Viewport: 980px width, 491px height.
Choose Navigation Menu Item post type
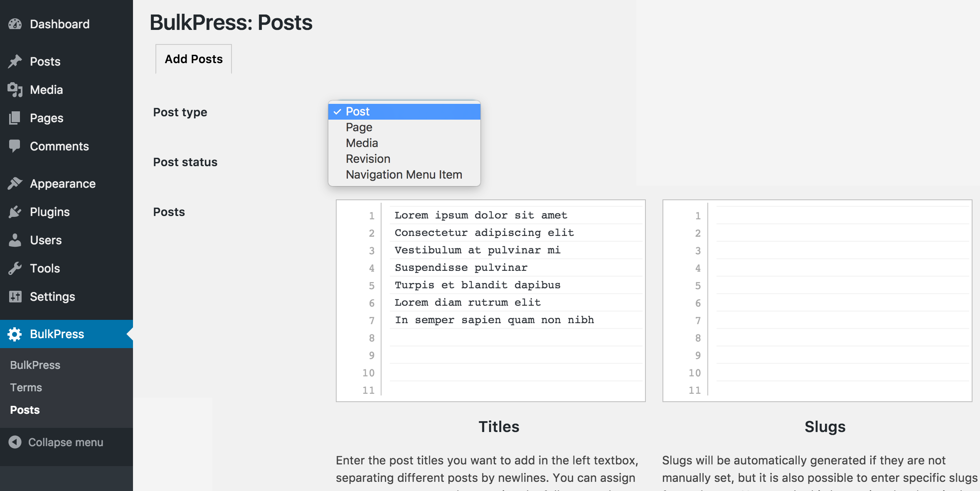[404, 174]
